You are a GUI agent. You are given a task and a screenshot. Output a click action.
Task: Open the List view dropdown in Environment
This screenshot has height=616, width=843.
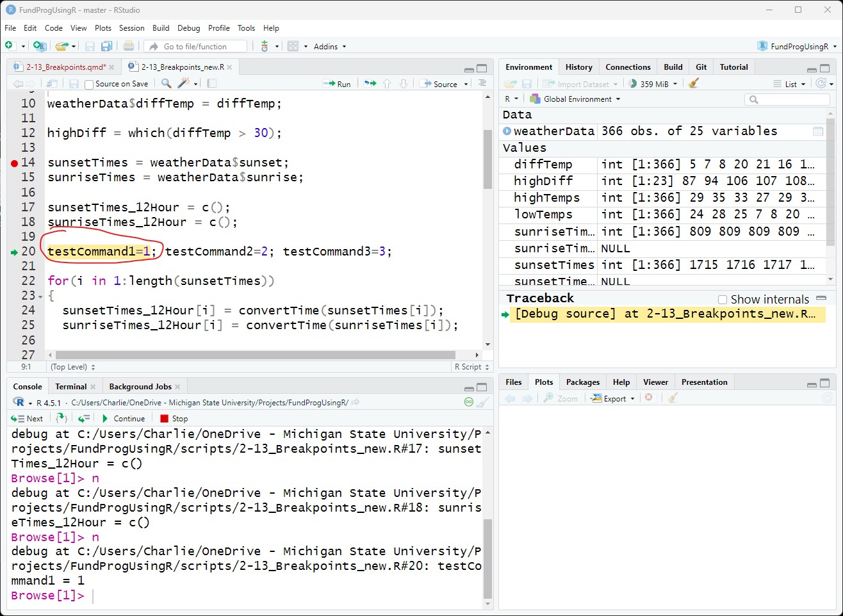789,84
